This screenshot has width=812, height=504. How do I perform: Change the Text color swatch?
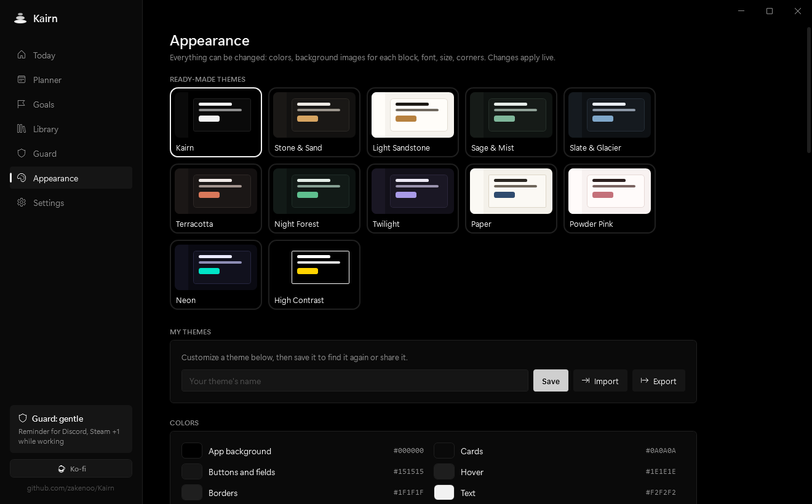444,492
